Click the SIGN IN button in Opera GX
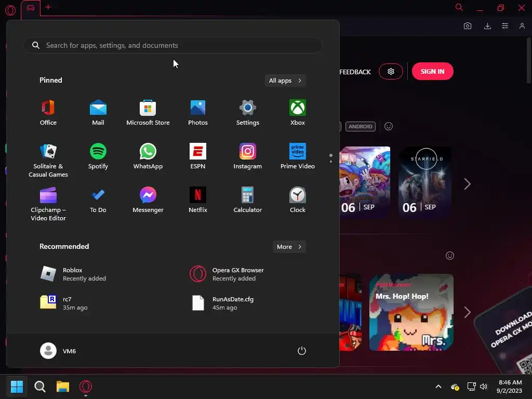 [433, 71]
